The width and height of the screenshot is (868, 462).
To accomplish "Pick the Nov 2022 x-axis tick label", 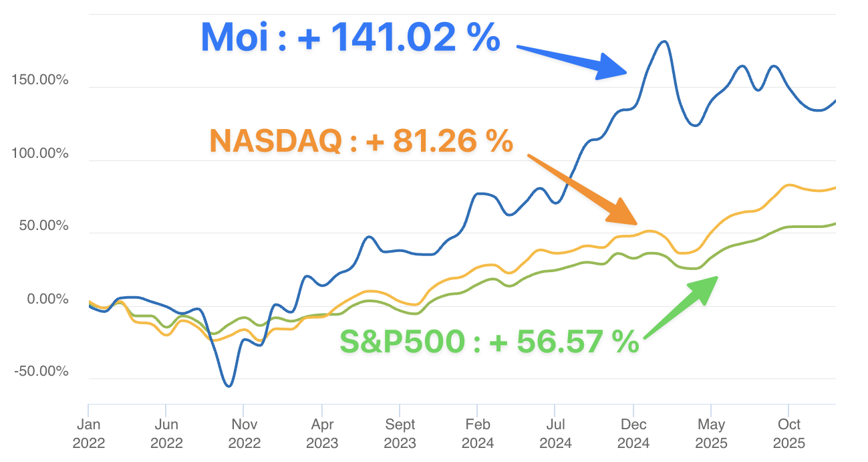I will point(245,433).
